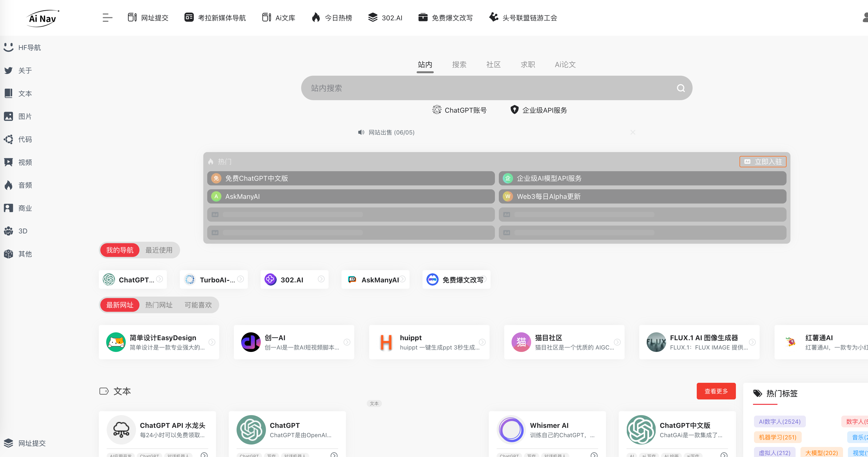Switch to the Ai论文 search tab

[x=565, y=64]
